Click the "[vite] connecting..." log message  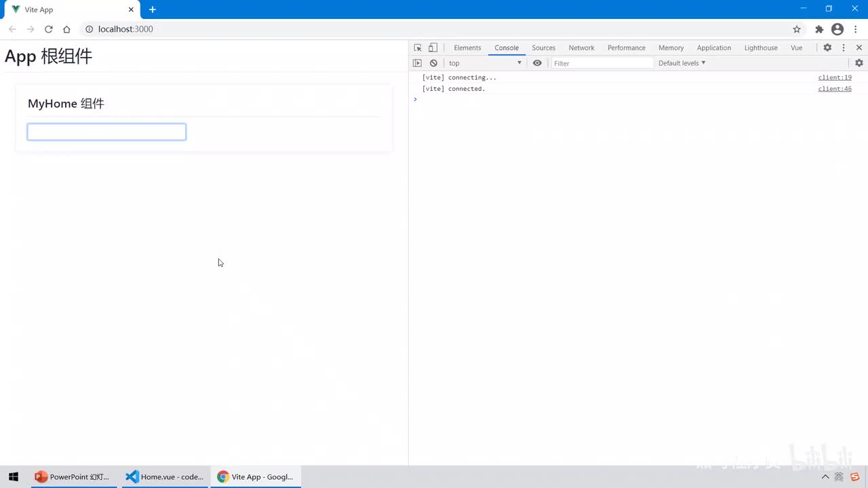click(459, 77)
